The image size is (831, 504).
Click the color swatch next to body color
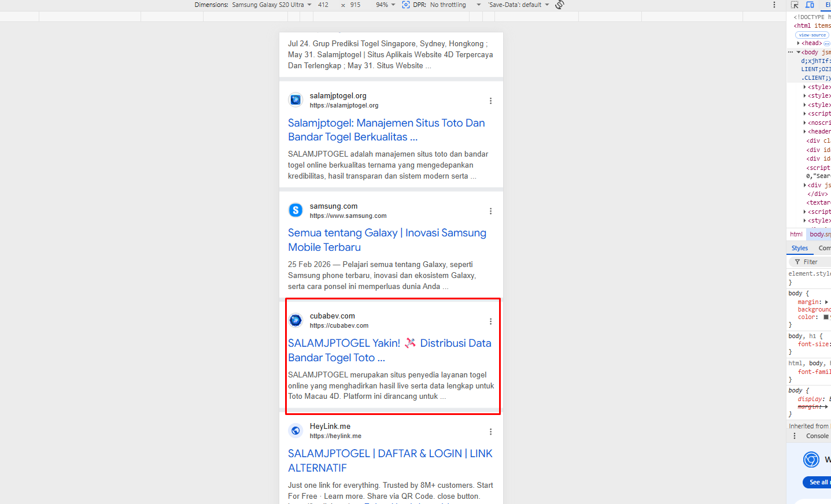[x=826, y=317]
